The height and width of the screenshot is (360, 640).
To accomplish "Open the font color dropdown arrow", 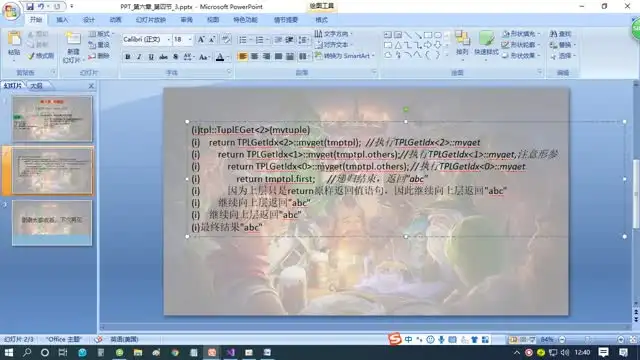I will click(x=228, y=57).
